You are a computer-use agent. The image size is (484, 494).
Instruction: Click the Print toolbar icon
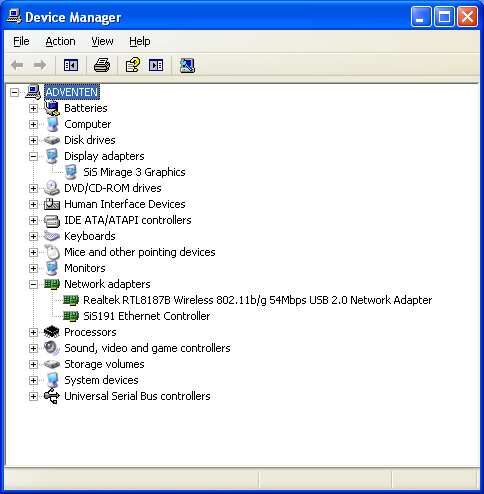102,65
